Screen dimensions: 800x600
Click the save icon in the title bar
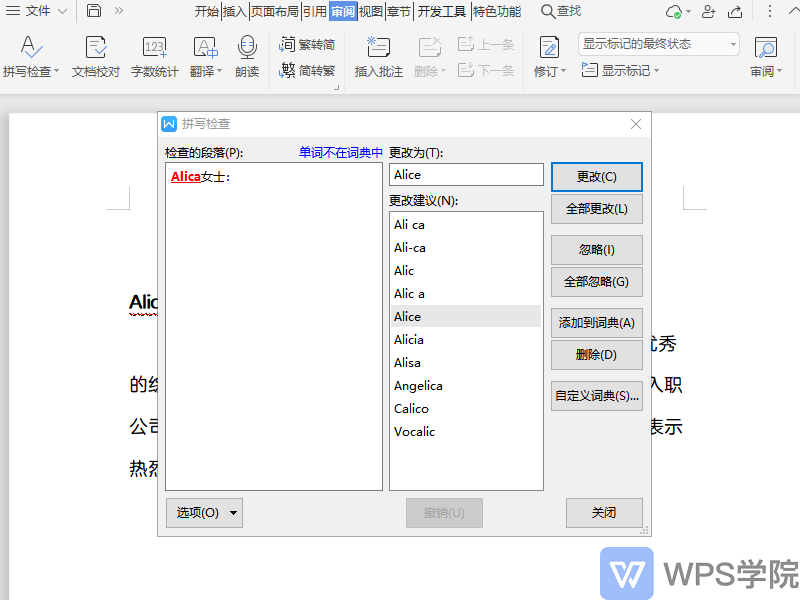(x=94, y=11)
